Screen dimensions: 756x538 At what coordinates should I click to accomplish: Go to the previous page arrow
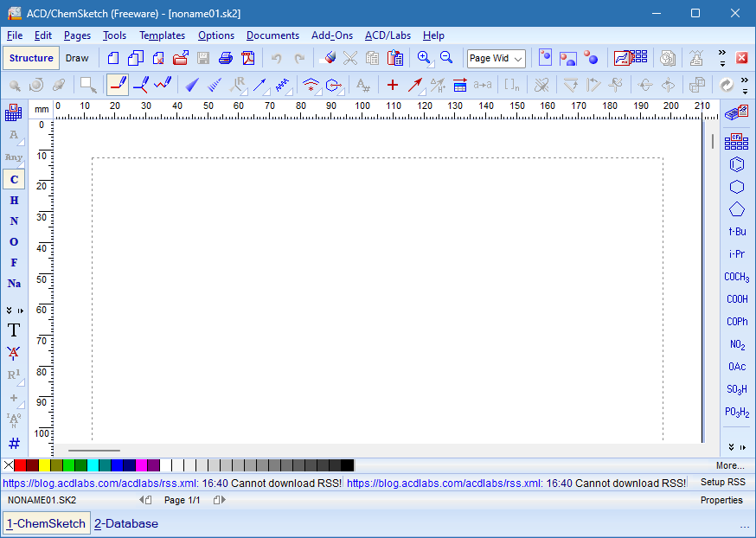[145, 500]
